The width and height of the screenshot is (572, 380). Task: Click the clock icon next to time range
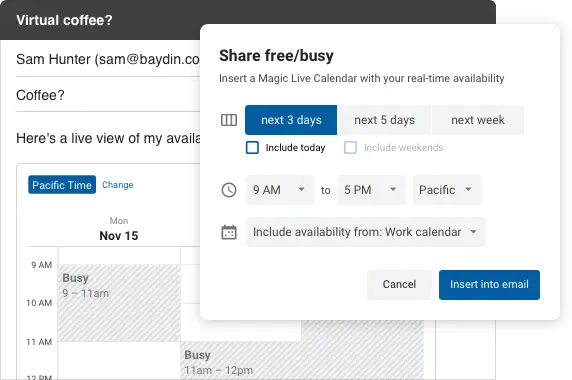229,190
